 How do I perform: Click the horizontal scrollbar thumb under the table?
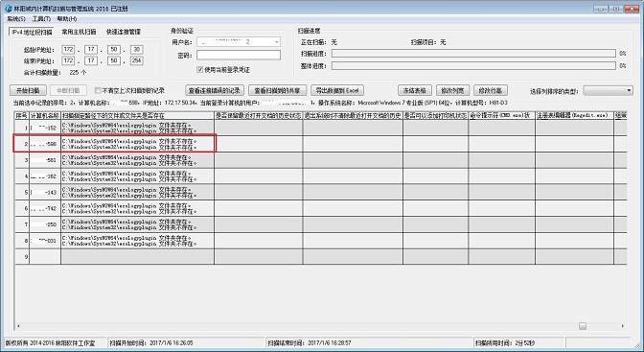point(583,326)
